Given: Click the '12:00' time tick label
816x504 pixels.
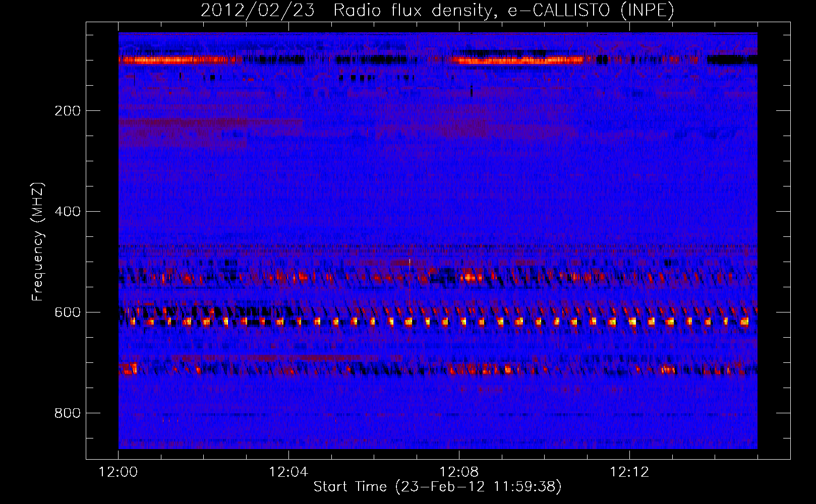Looking at the screenshot, I should click(119, 472).
